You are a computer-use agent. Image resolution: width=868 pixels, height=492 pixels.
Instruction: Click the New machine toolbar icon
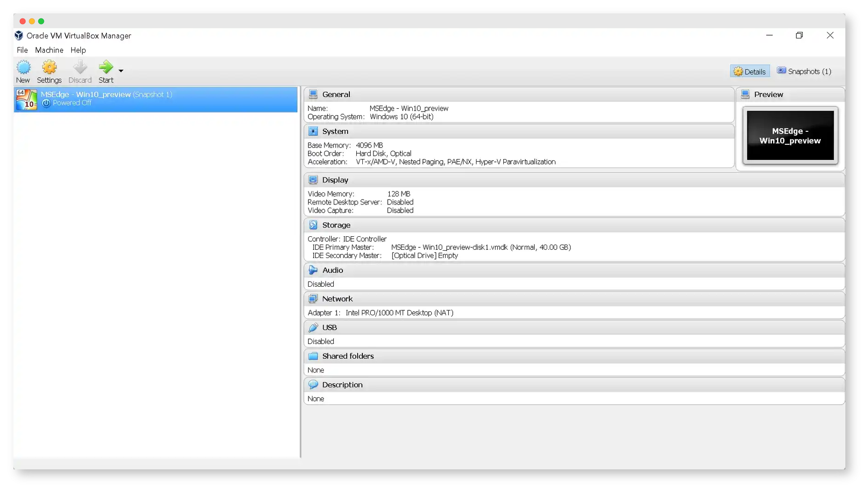[x=23, y=68]
